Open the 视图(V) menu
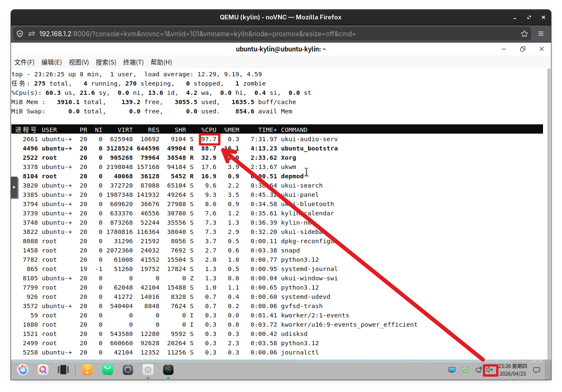Screen dimensions: 562x392 click(79, 62)
